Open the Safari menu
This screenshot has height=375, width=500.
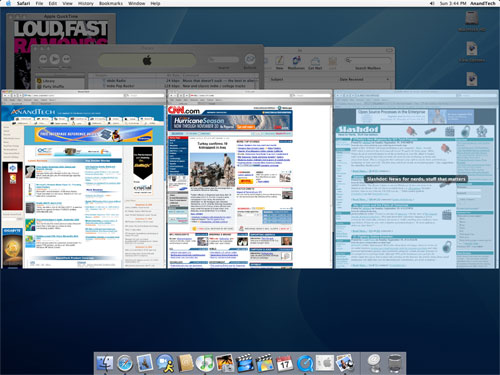click(23, 3)
